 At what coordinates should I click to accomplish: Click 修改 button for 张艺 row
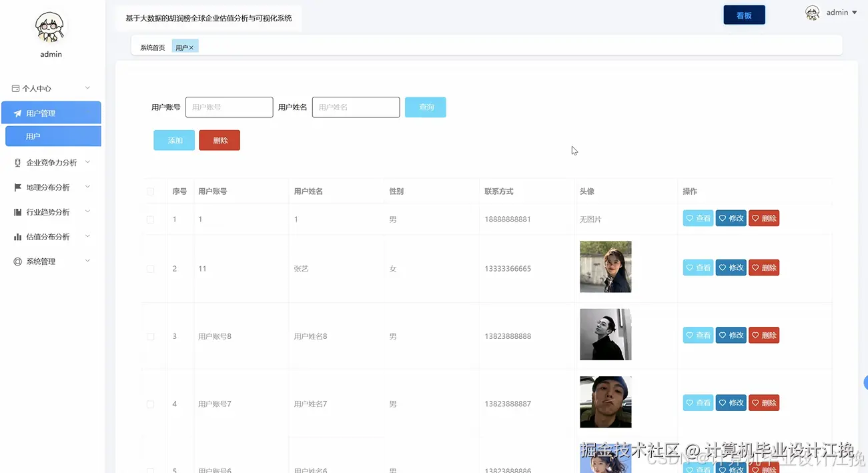731,268
